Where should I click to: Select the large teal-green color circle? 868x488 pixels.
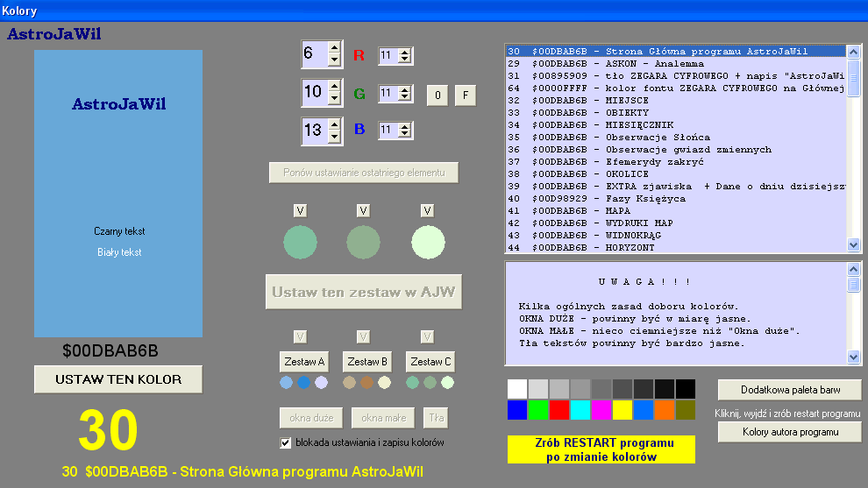coord(300,243)
